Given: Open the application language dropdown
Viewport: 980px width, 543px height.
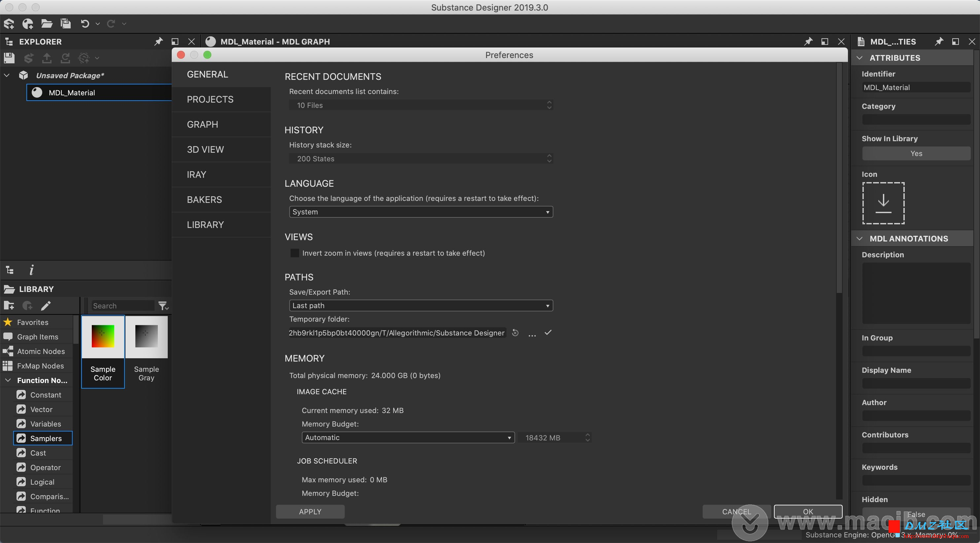Looking at the screenshot, I should click(421, 212).
